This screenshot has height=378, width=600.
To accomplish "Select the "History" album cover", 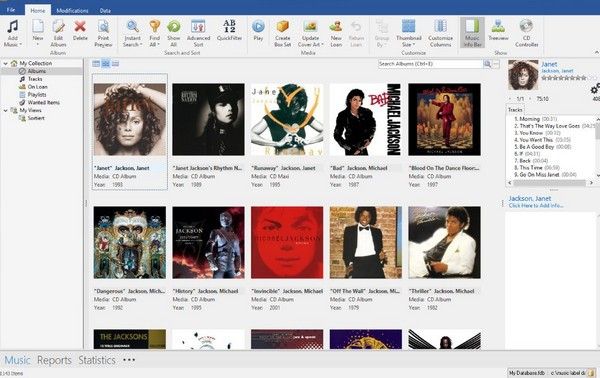I will (x=208, y=243).
